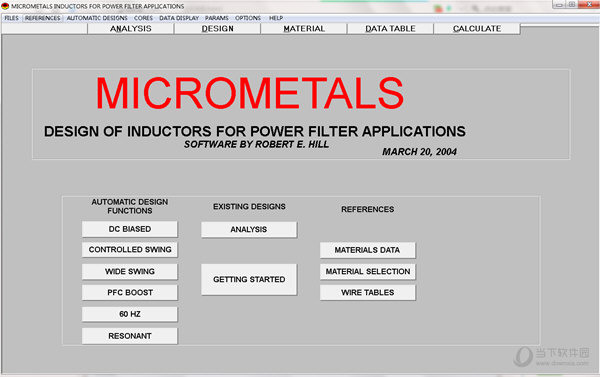This screenshot has width=600, height=377.
Task: Switch to the MATERIAL tab
Action: 304,29
